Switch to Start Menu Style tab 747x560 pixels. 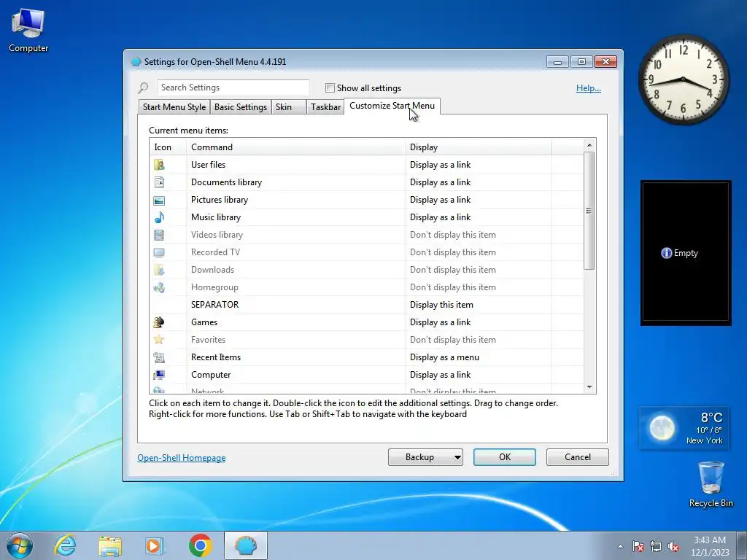pos(174,107)
